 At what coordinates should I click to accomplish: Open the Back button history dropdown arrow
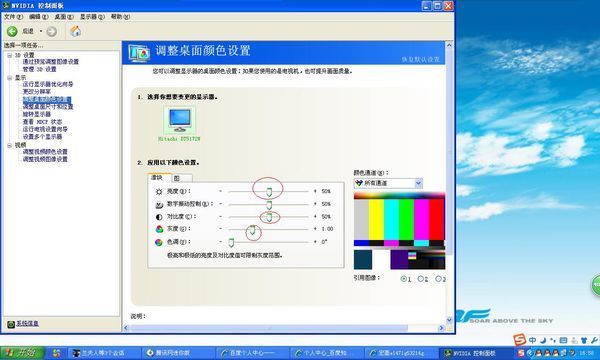click(41, 31)
